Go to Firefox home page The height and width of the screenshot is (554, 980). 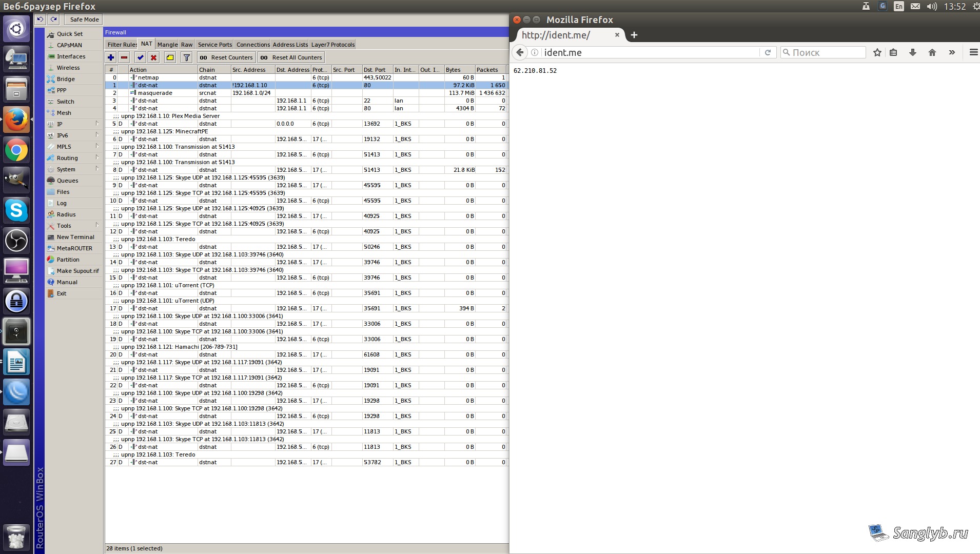coord(932,52)
